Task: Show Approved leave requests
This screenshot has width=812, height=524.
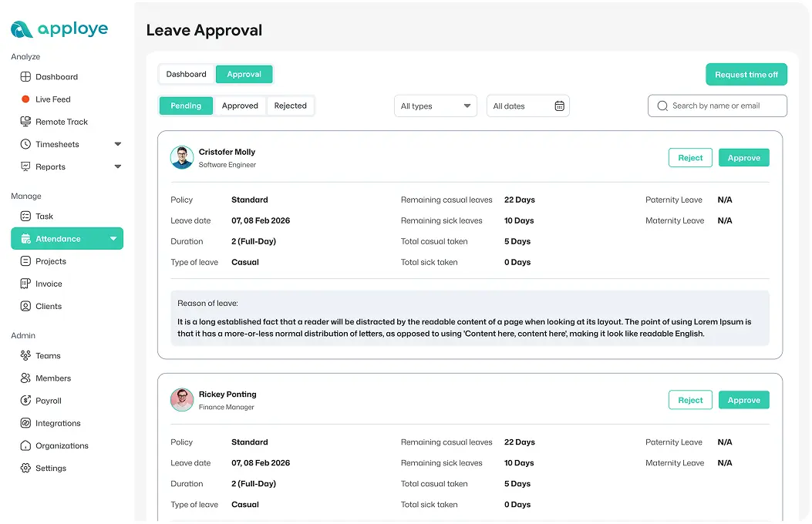Action: point(240,106)
